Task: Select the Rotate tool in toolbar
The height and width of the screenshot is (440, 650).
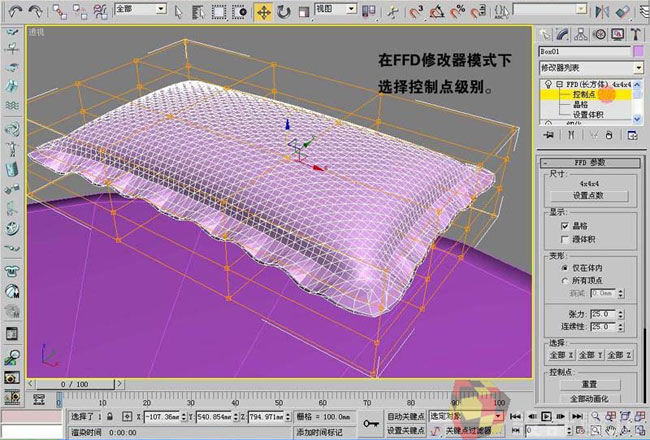Action: click(x=284, y=12)
